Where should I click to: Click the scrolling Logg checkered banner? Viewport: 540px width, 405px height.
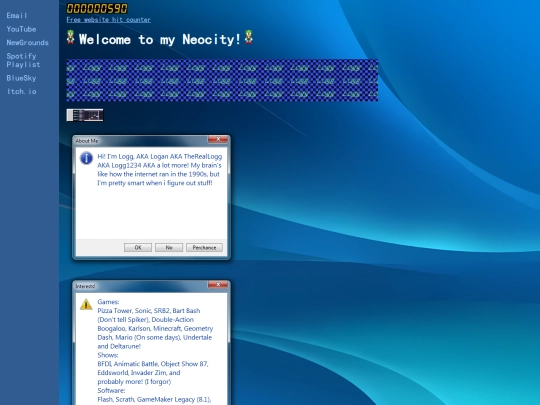[222, 80]
